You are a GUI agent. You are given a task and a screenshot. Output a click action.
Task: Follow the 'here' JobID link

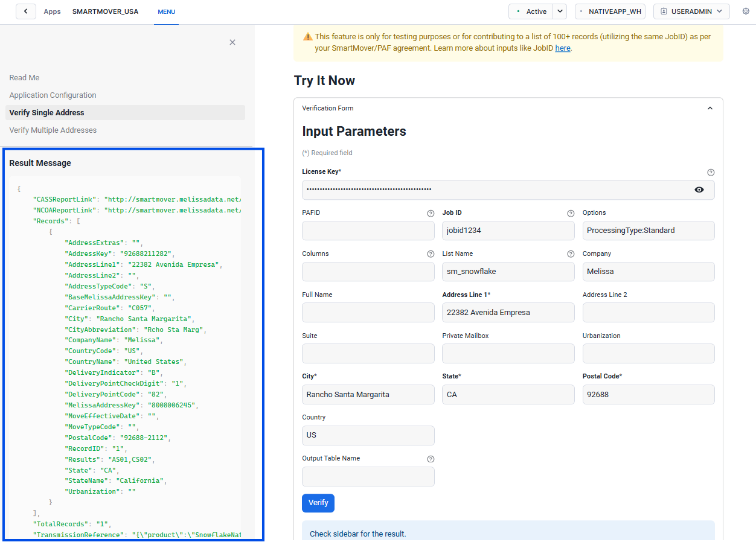click(563, 48)
